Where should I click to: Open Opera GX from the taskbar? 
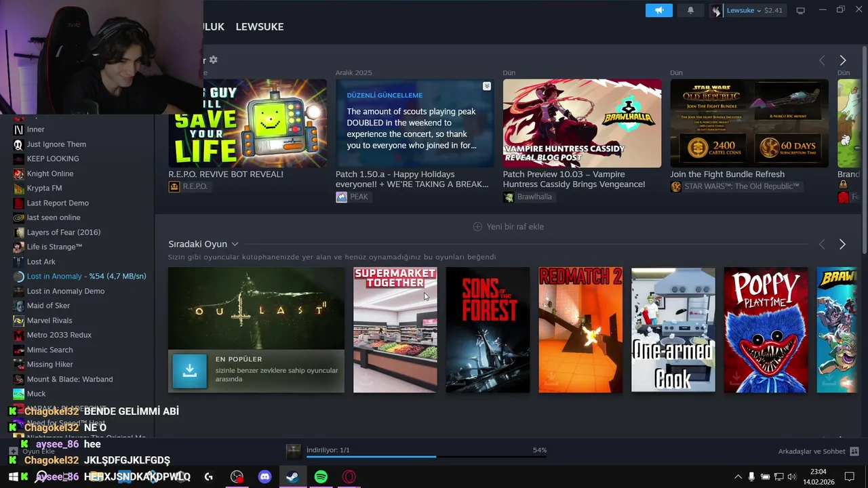(349, 477)
